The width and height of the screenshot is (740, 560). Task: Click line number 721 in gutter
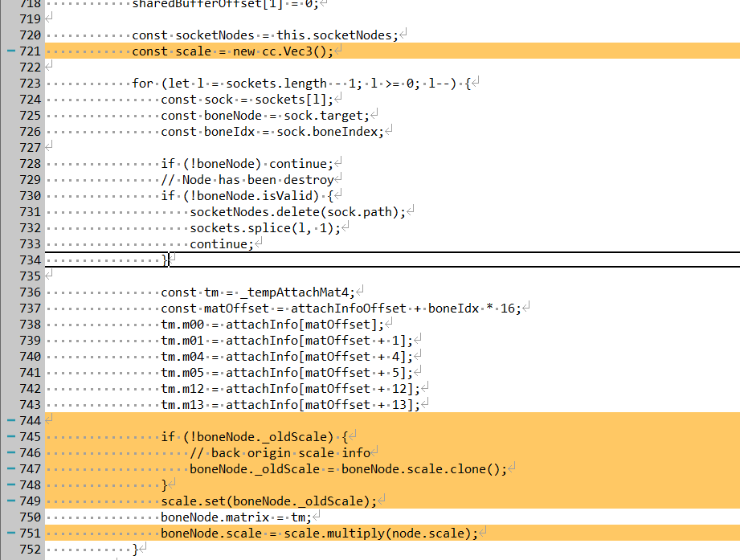click(31, 51)
